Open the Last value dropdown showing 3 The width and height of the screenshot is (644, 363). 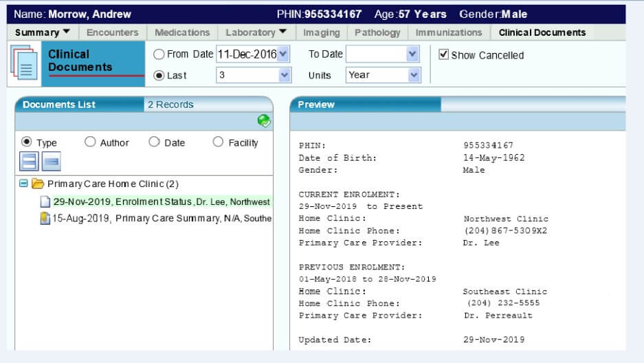tap(285, 75)
